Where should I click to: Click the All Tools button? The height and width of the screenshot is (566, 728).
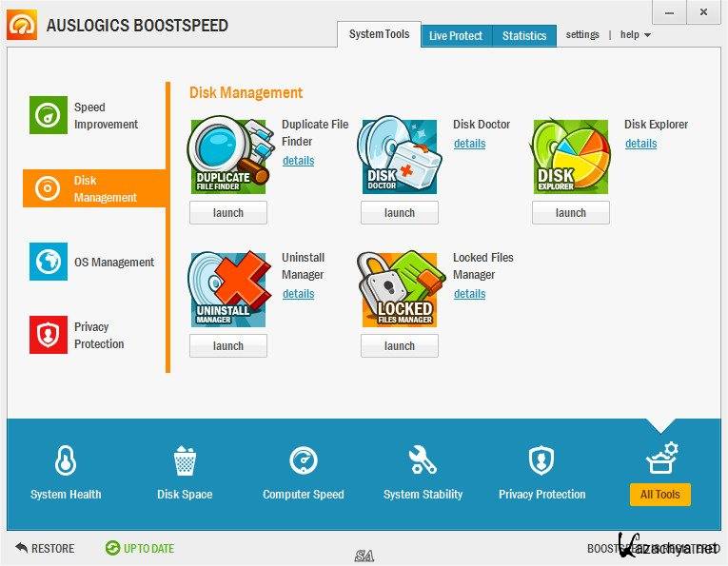(659, 495)
